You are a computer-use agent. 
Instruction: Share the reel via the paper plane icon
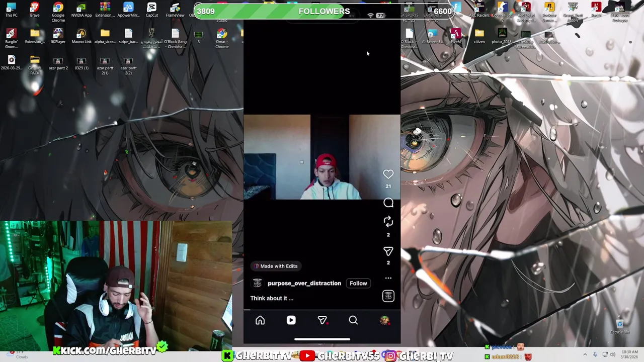click(x=388, y=251)
